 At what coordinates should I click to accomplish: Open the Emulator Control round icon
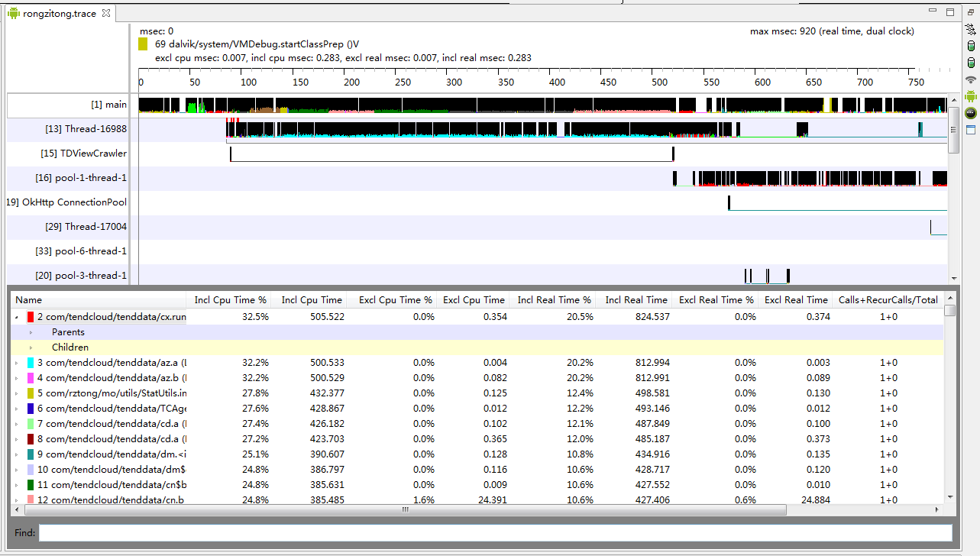tap(971, 113)
